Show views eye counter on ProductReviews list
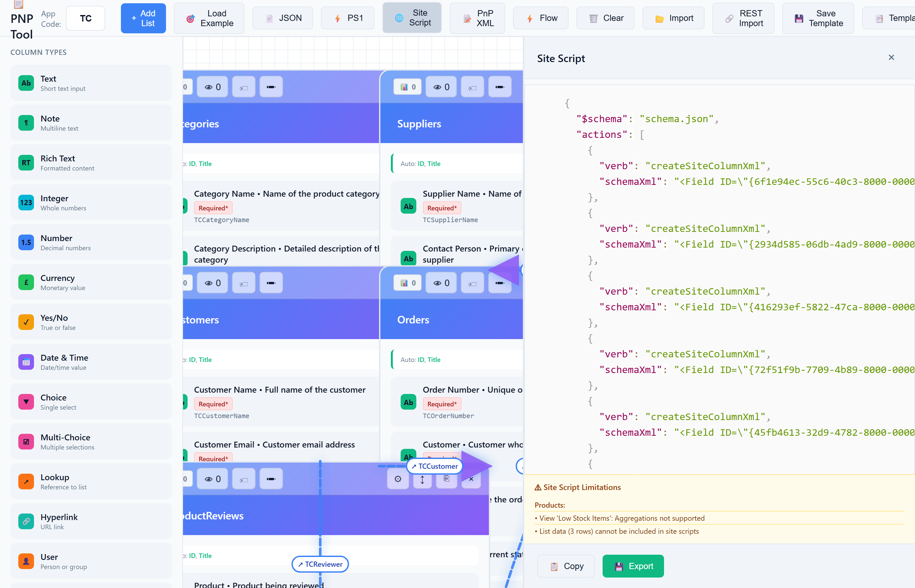The height and width of the screenshot is (588, 915). pyautogui.click(x=212, y=479)
